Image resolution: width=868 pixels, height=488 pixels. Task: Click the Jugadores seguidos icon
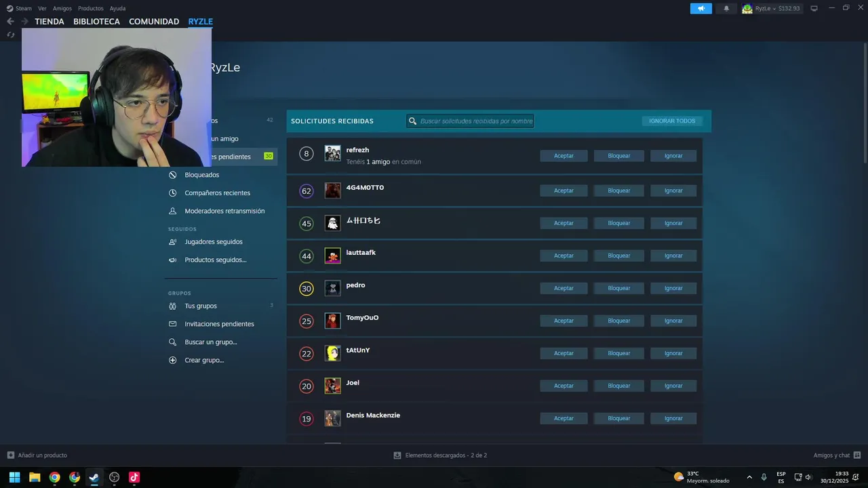tap(172, 242)
